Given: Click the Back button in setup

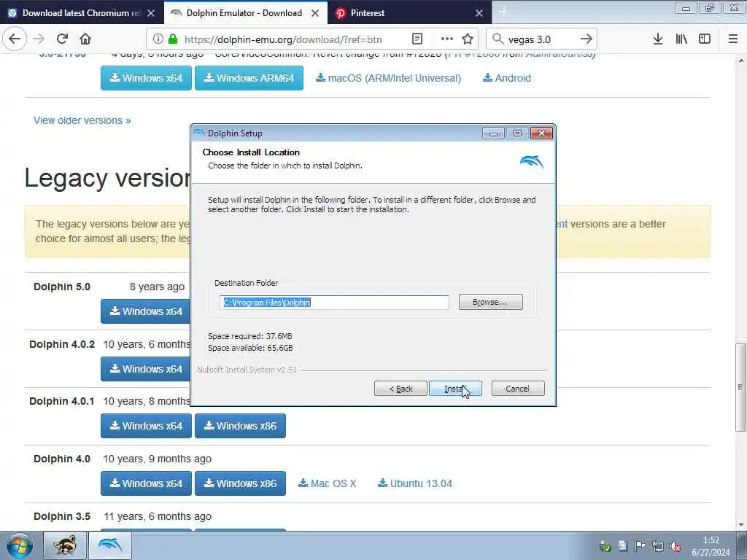Looking at the screenshot, I should 400,389.
